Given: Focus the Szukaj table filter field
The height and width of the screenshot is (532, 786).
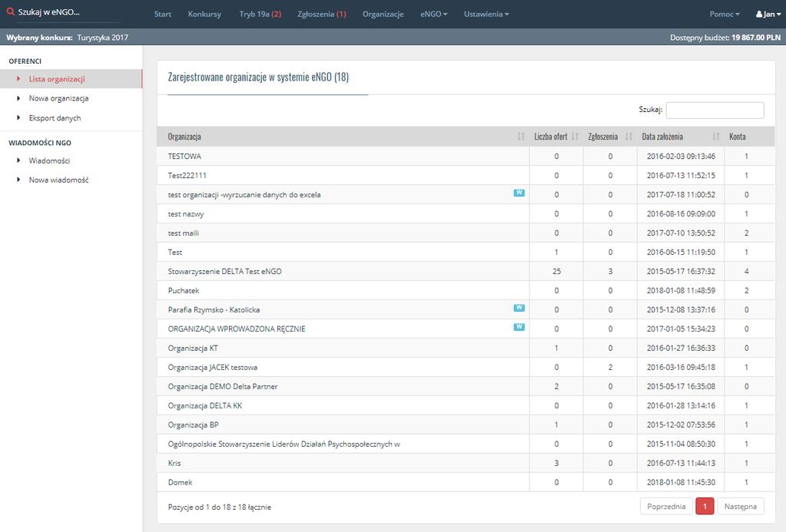Looking at the screenshot, I should tap(715, 111).
